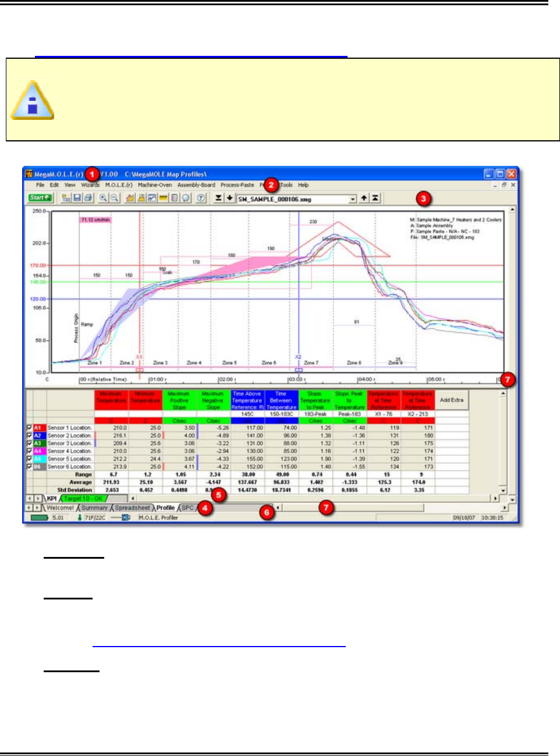
Task: Open help with question mark icon
Action: coord(201,198)
